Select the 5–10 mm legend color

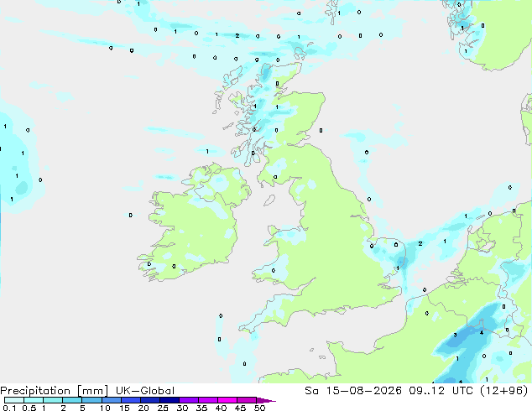(91, 400)
